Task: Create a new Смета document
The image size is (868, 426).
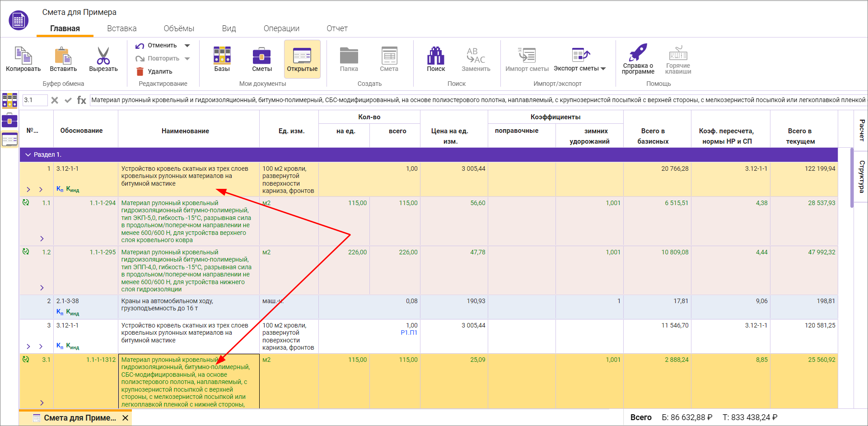Action: pos(389,55)
